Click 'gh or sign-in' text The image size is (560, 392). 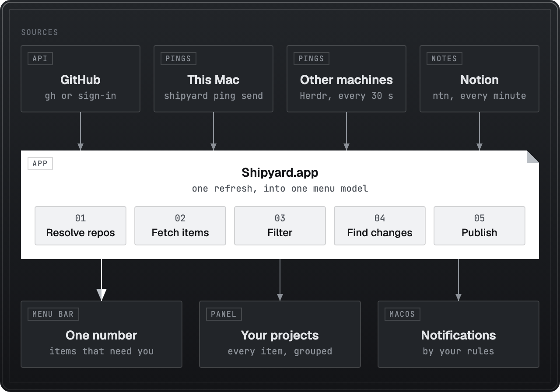click(80, 96)
